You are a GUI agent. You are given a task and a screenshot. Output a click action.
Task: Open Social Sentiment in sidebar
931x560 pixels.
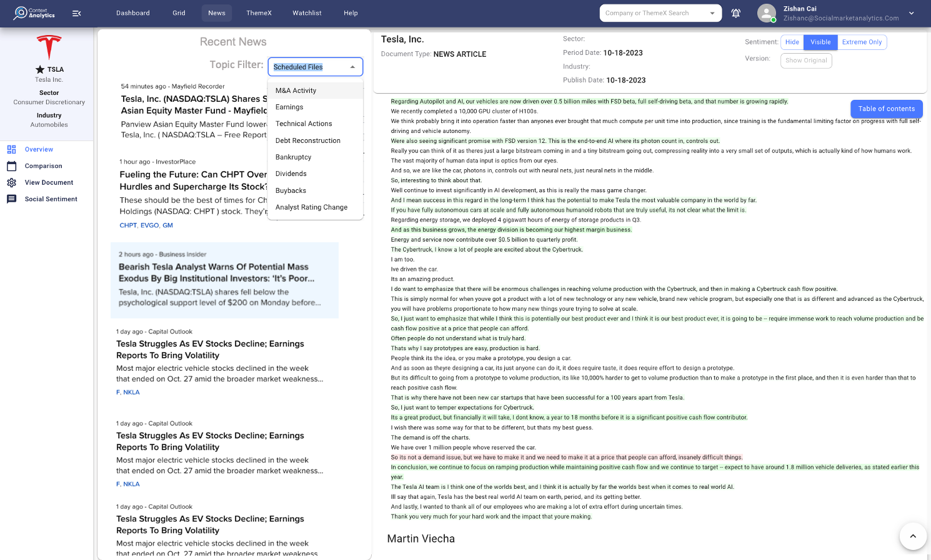pos(51,199)
